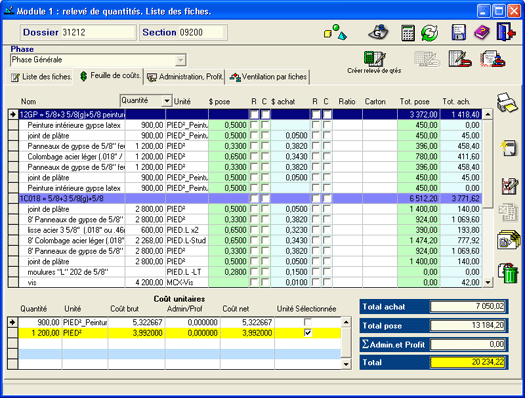This screenshot has width=525, height=398.
Task: Click moulures "L" 202 de 5/8" row
Action: [x=250, y=272]
